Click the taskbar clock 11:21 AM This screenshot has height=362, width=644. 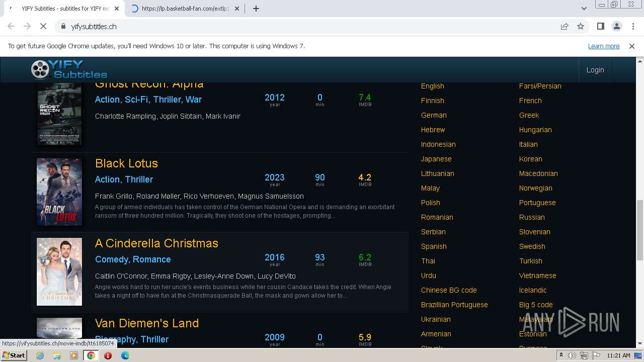618,355
